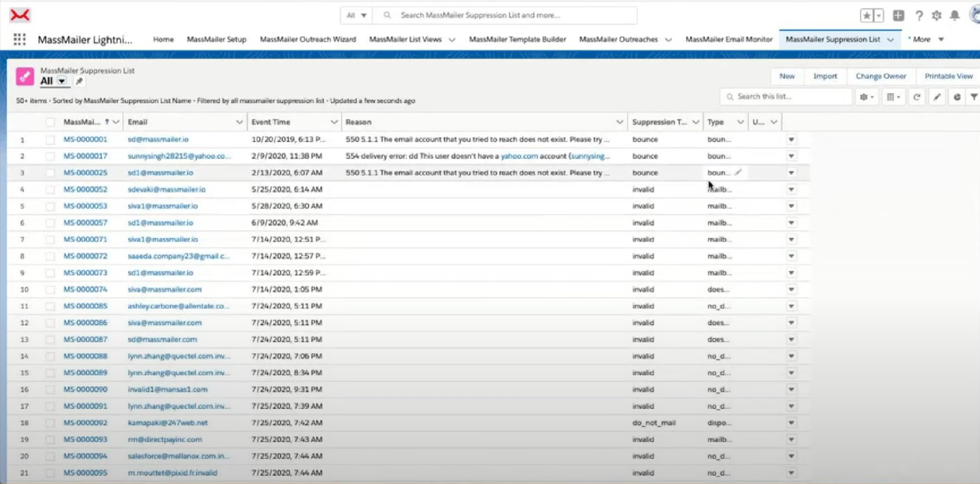Expand MassMailer Outreaches tab menu

click(x=668, y=40)
